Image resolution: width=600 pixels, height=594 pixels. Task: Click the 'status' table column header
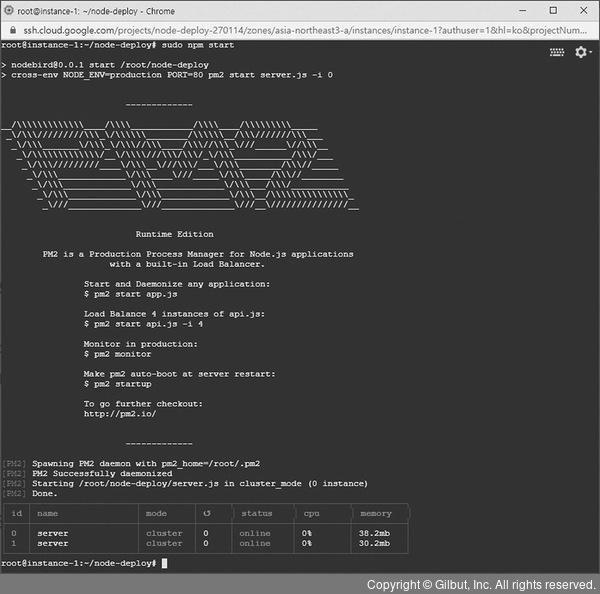coord(256,513)
